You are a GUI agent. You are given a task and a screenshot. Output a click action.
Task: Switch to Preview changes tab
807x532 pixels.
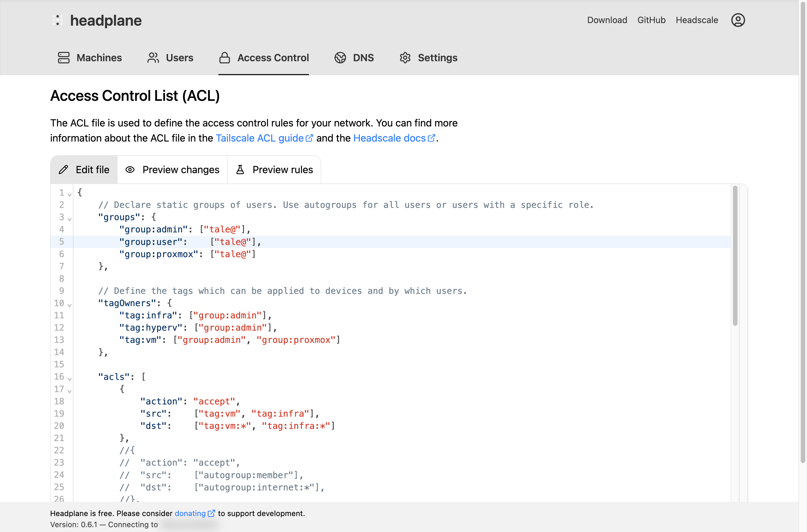(x=172, y=170)
